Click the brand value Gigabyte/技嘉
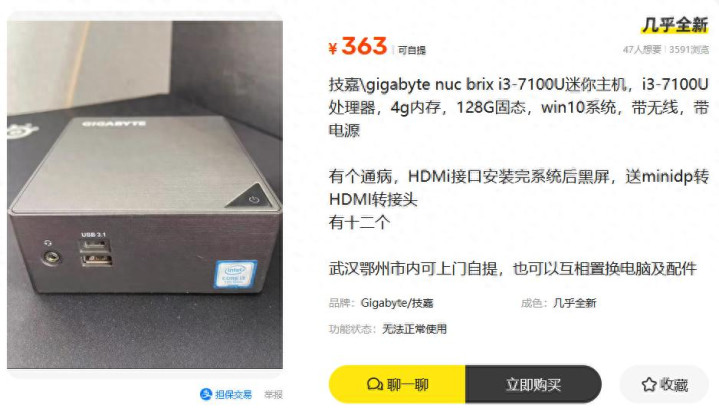Screen dimensions: 719x418 (397, 303)
